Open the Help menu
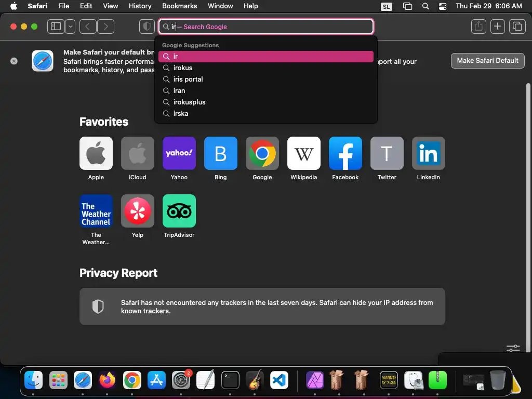Image resolution: width=532 pixels, height=399 pixels. (251, 6)
